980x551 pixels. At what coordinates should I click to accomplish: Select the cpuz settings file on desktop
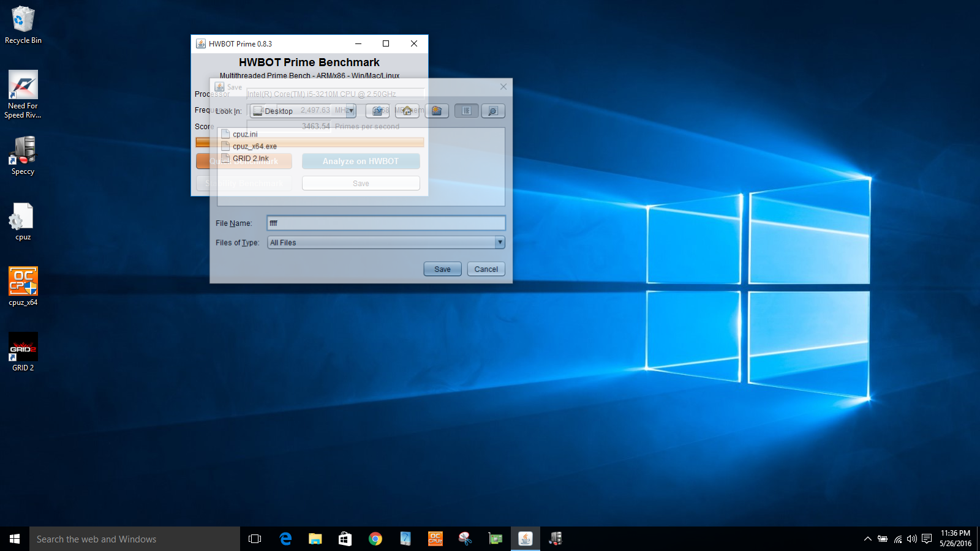click(23, 222)
